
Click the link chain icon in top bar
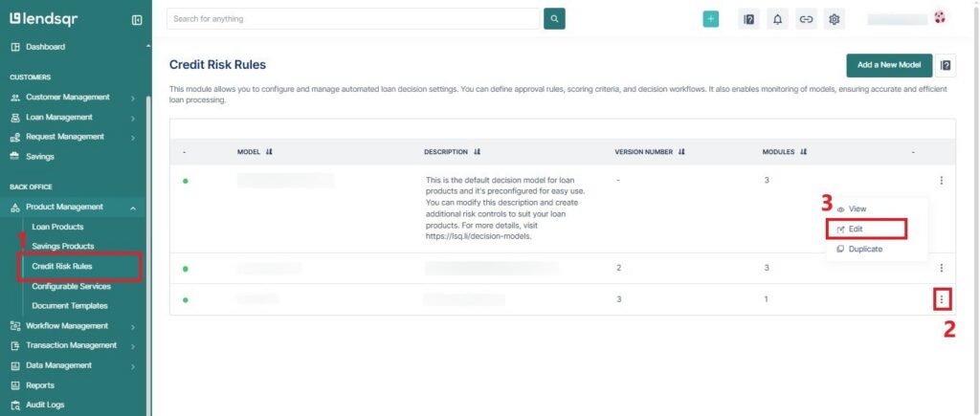pyautogui.click(x=806, y=19)
